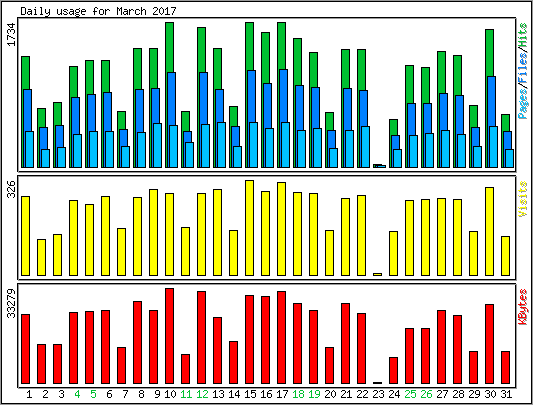This screenshot has height=405, width=533.
Task: Select the yellow visits bar for day 27
Action: point(441,237)
